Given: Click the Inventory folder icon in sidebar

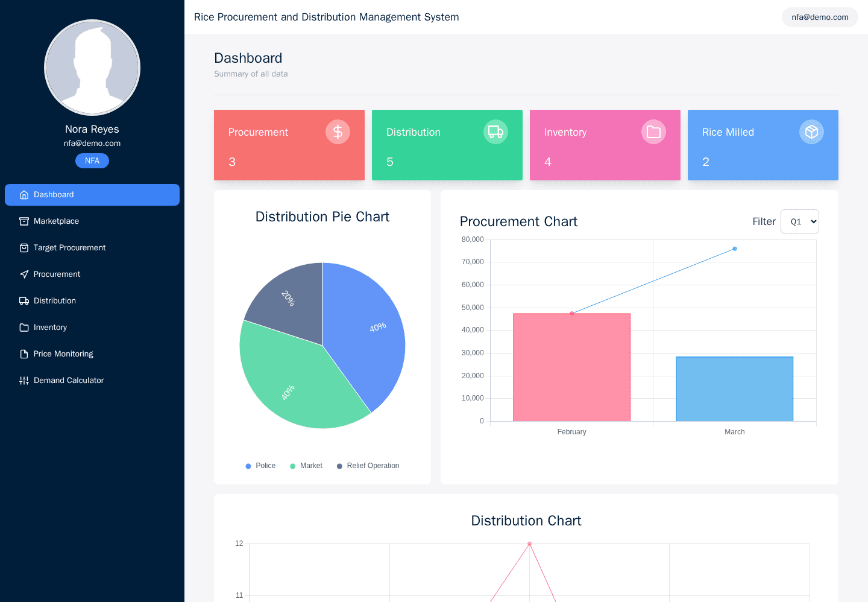Looking at the screenshot, I should pyautogui.click(x=24, y=328).
